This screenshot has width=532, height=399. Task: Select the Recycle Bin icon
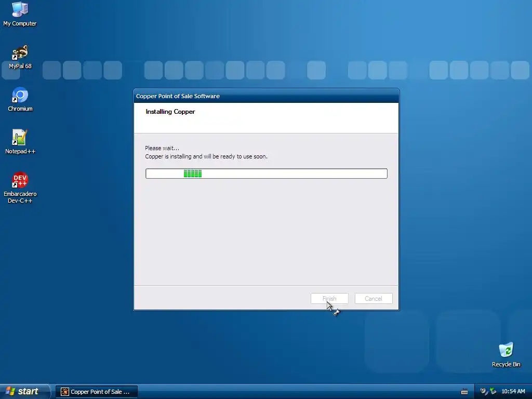[506, 355]
